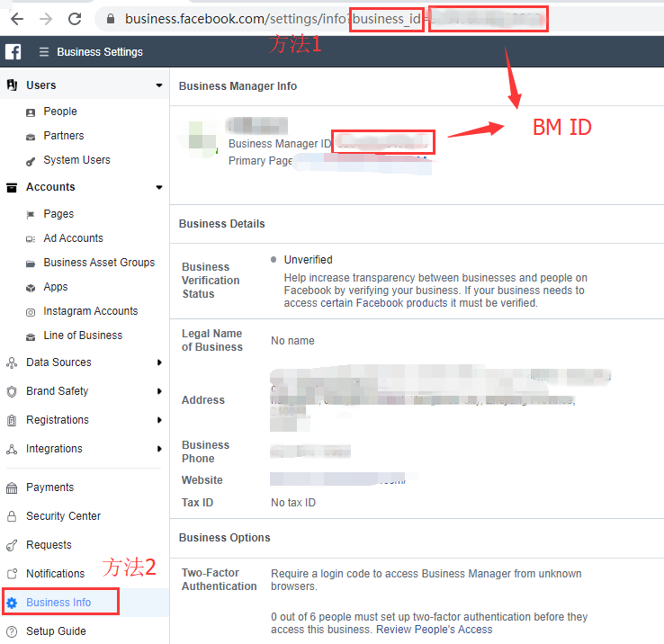Image resolution: width=664 pixels, height=644 pixels.
Task: Click the Requests key icon
Action: point(12,545)
